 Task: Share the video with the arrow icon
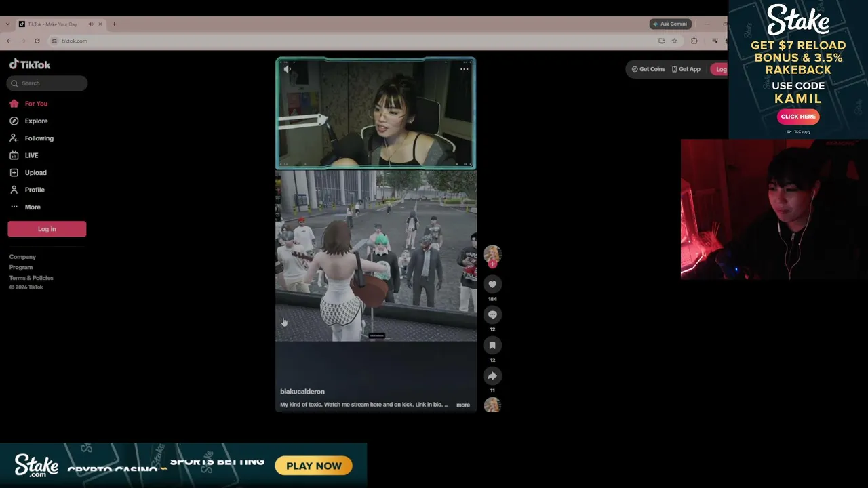click(492, 376)
